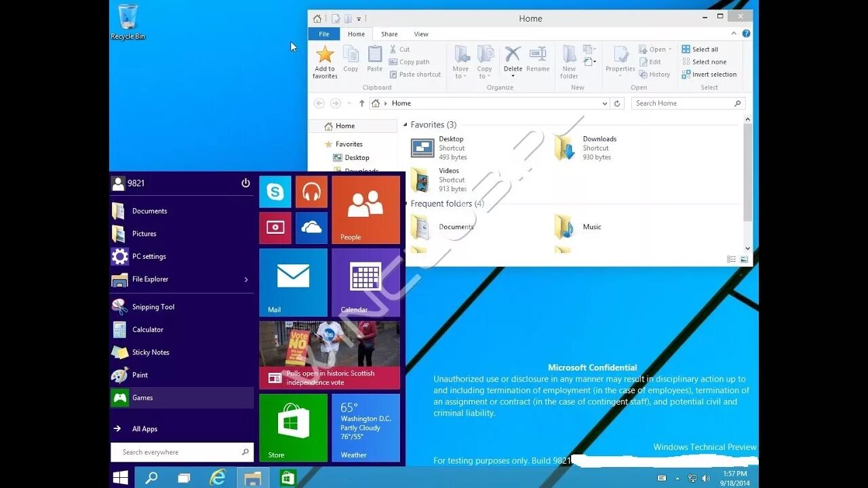The height and width of the screenshot is (488, 868).
Task: Click the Help question mark icon
Action: click(x=746, y=33)
